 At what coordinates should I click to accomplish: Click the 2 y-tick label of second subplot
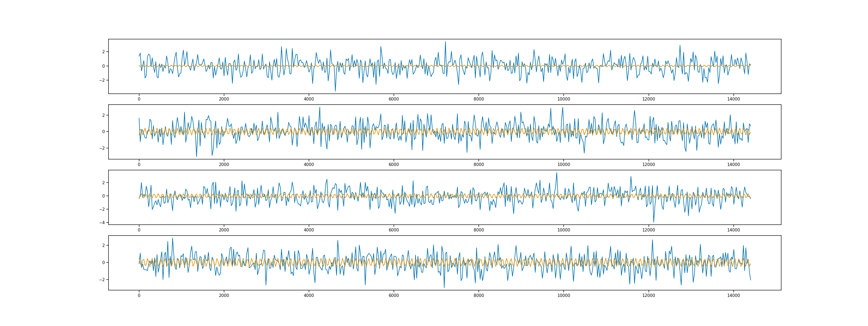[x=103, y=115]
